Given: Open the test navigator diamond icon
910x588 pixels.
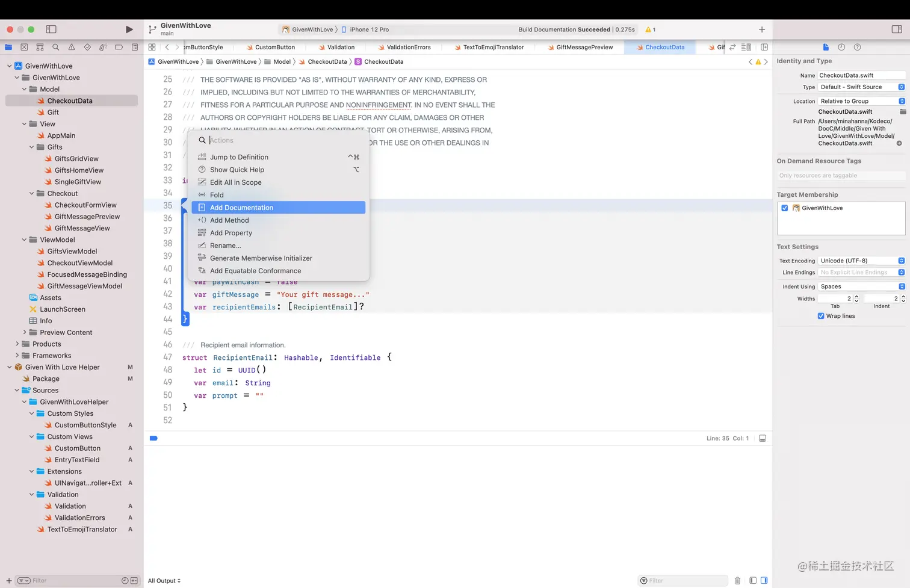Looking at the screenshot, I should click(x=87, y=47).
